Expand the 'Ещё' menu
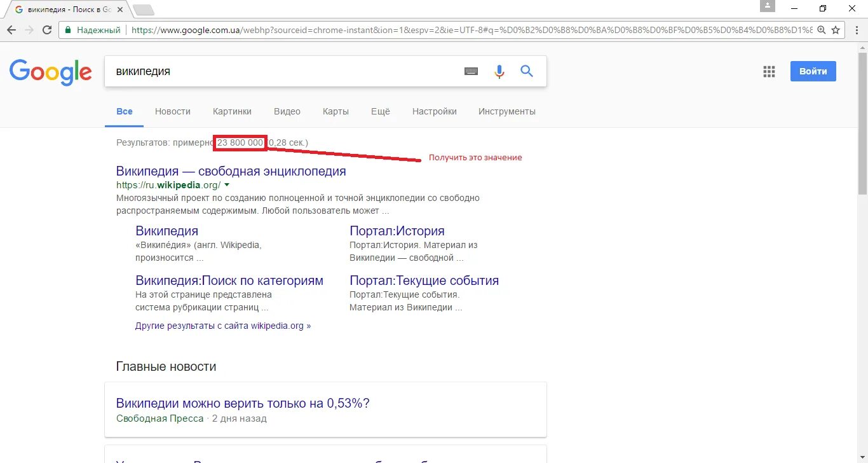The width and height of the screenshot is (868, 463). coord(381,111)
